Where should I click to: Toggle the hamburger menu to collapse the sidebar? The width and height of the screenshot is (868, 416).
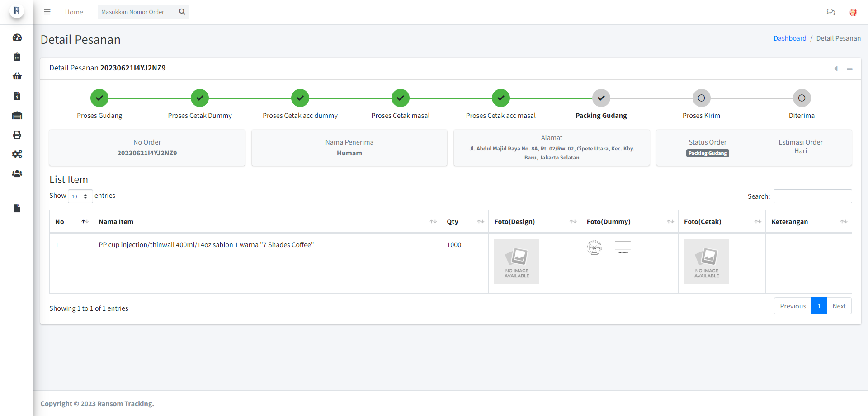pyautogui.click(x=47, y=12)
